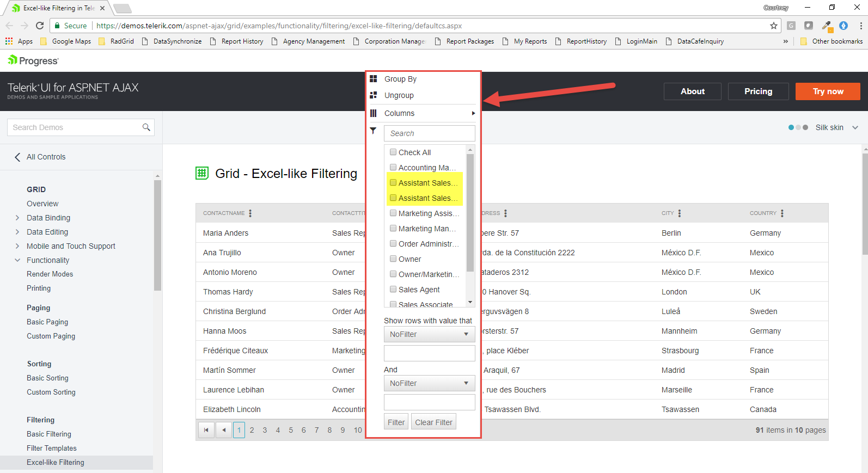Open Basic Filtering in the sidebar
The height and width of the screenshot is (473, 868).
click(49, 434)
